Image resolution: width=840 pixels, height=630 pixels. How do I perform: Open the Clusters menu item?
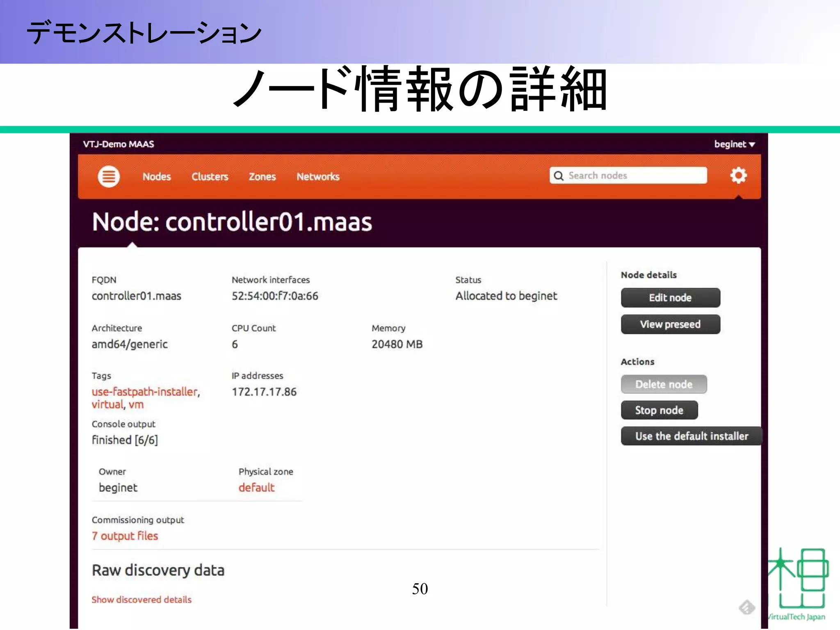(x=210, y=177)
